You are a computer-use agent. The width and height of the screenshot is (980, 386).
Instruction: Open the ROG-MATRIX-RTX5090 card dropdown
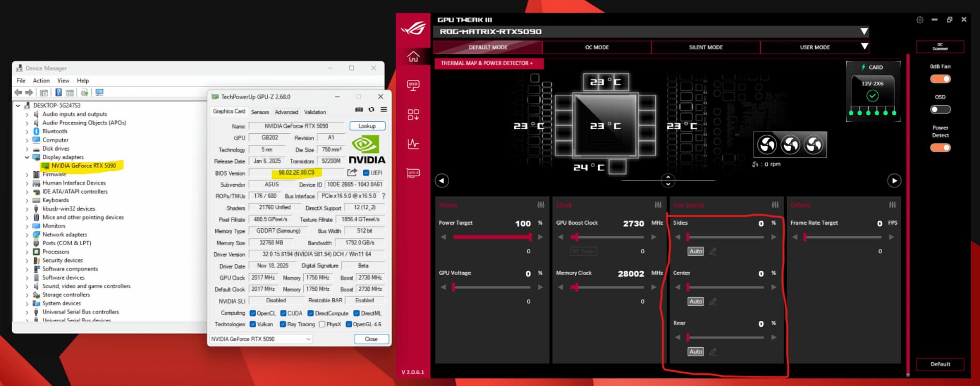[x=864, y=32]
